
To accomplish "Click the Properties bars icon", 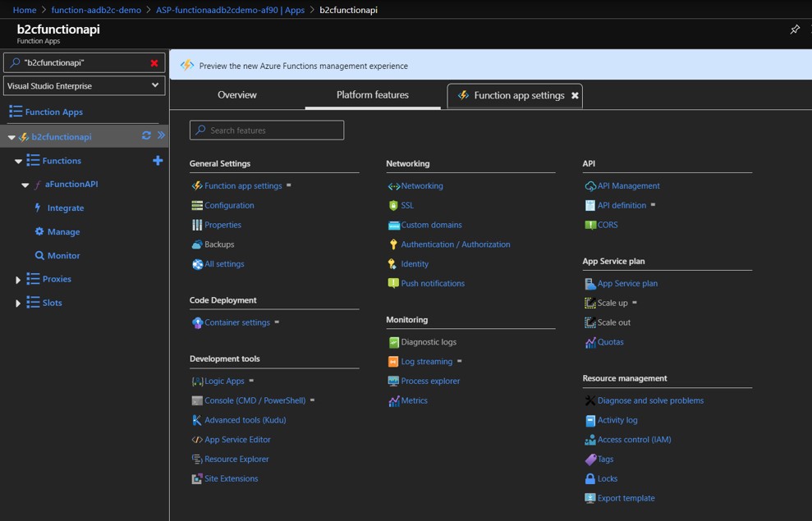I will click(x=197, y=225).
